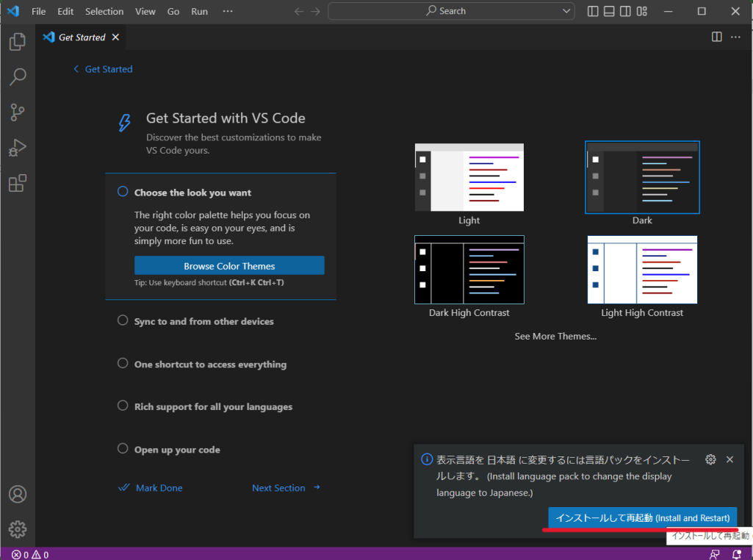Choose the Light theme preview
The height and width of the screenshot is (560, 753).
[469, 177]
